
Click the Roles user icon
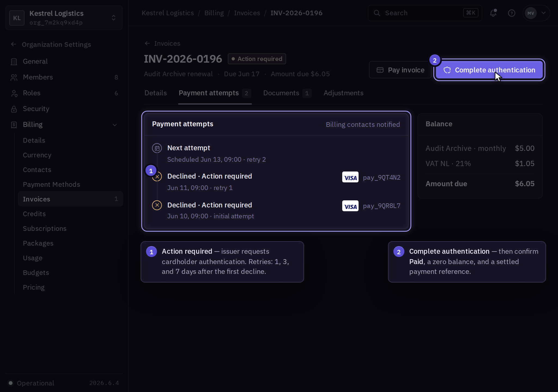coord(14,93)
